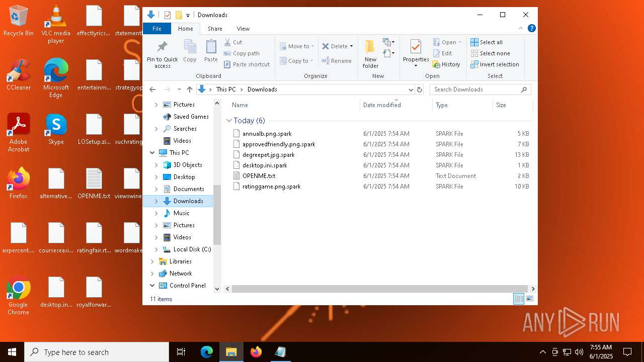Expand Network in navigation pane
The width and height of the screenshot is (644, 362).
(152, 274)
